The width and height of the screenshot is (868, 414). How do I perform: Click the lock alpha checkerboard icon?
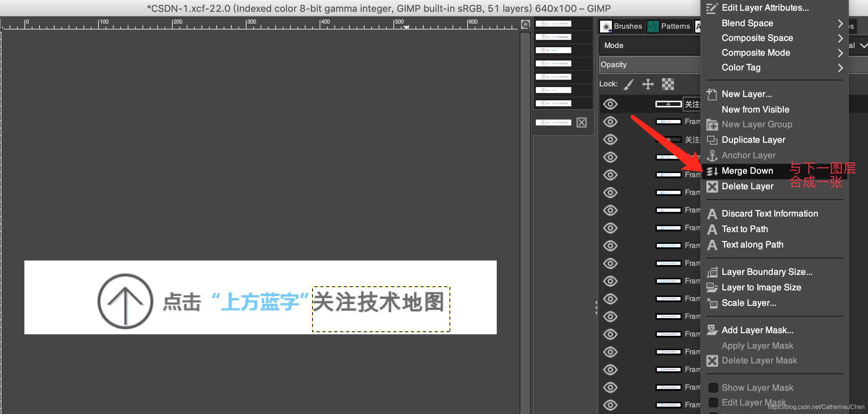668,84
